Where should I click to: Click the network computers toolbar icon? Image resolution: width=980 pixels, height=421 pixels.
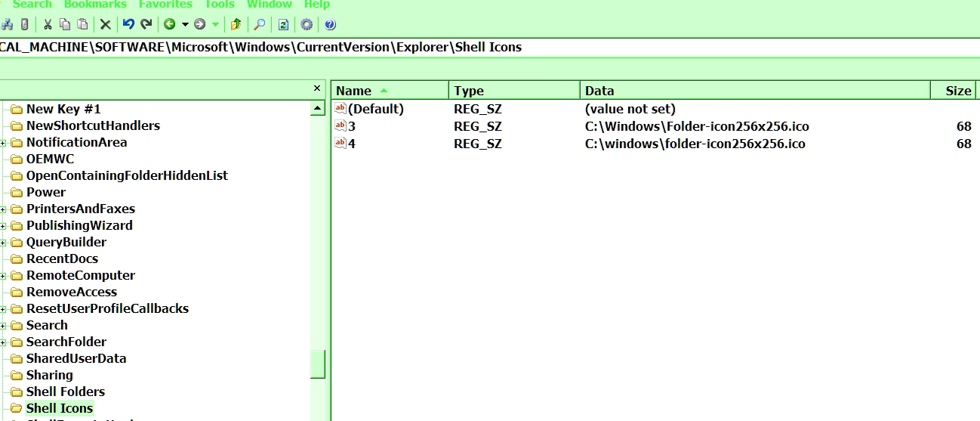(x=7, y=24)
